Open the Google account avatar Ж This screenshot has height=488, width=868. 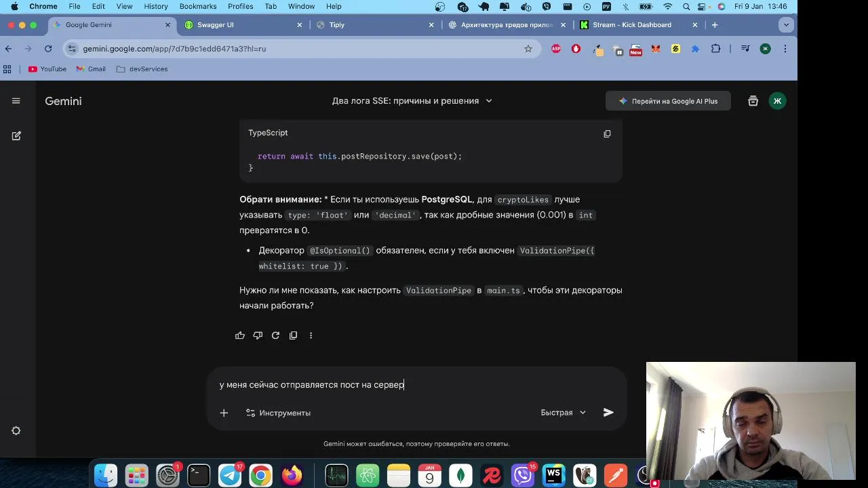click(x=777, y=101)
